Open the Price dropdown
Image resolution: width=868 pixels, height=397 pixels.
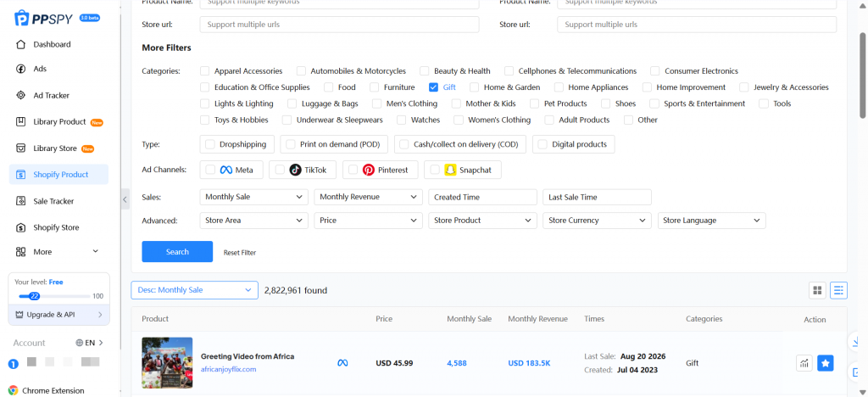click(x=368, y=221)
